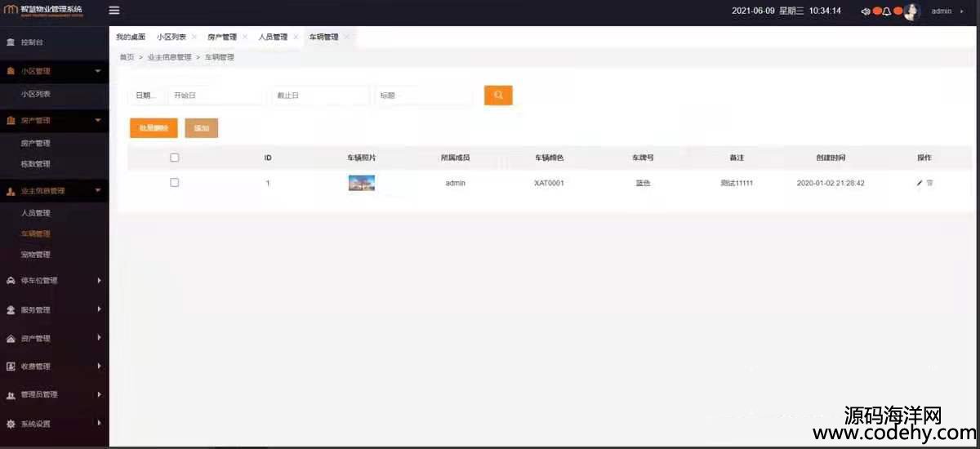Open the admin user dropdown arrow
980x449 pixels.
[962, 11]
